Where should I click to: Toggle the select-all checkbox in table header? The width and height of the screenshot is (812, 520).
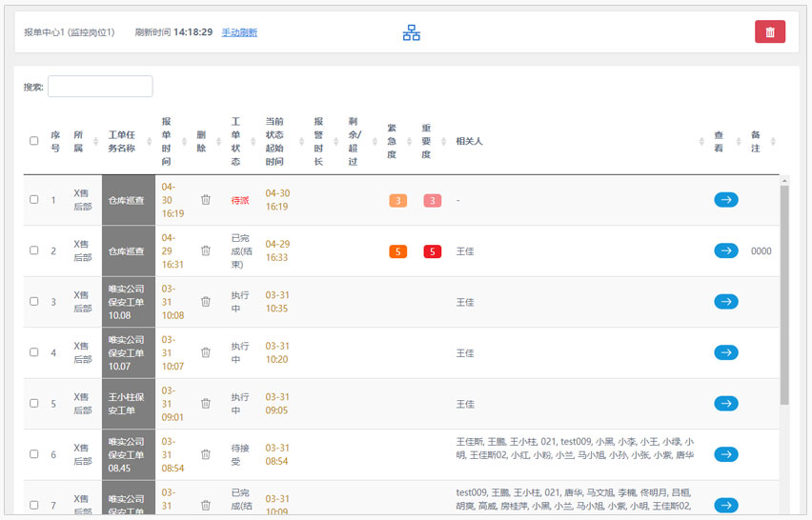[34, 141]
